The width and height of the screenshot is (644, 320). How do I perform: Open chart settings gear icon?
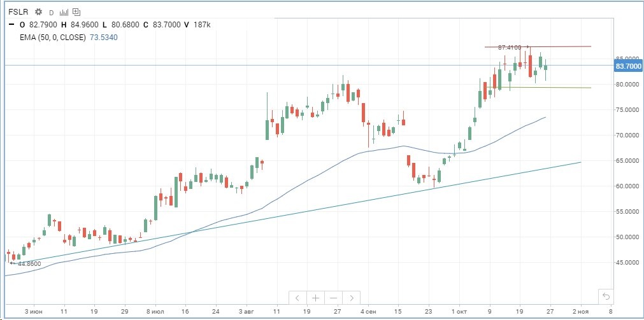[38, 12]
